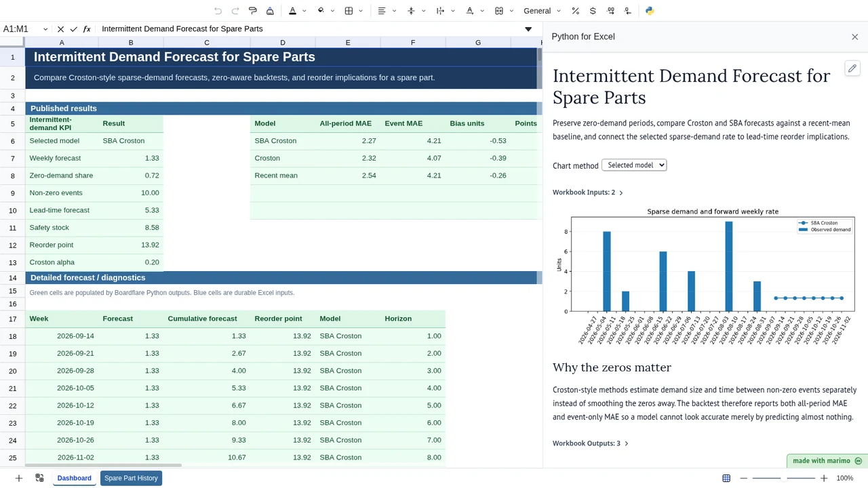Click the Python icon in the toolbar
The height and width of the screenshot is (488, 868).
[650, 11]
